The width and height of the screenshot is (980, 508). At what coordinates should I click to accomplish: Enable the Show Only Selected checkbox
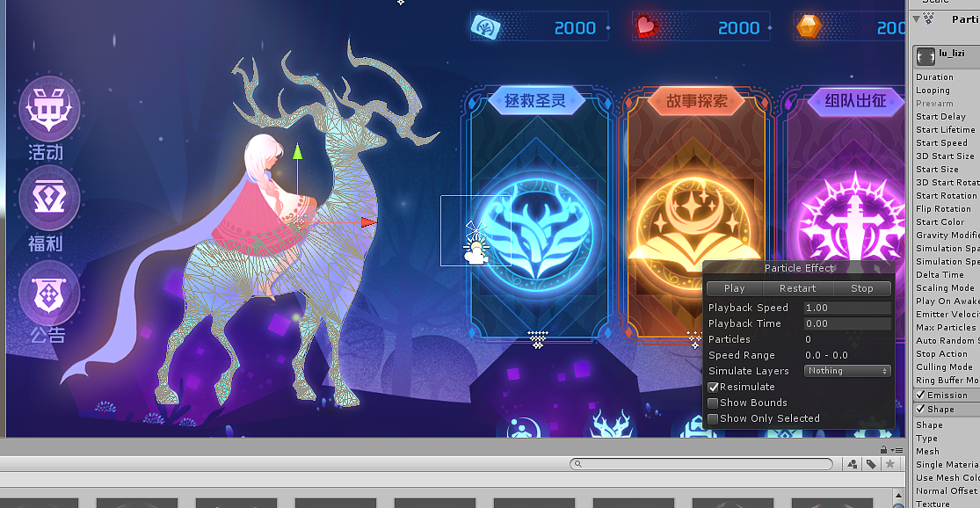[713, 418]
